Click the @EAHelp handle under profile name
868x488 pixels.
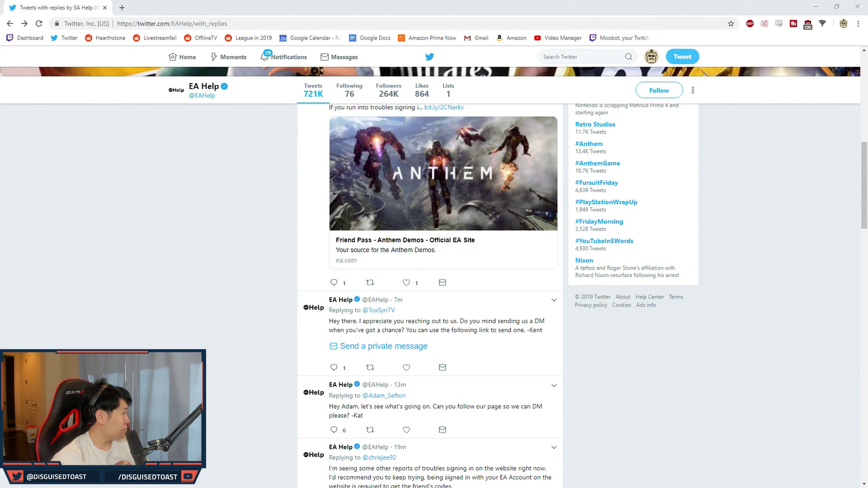click(x=202, y=95)
